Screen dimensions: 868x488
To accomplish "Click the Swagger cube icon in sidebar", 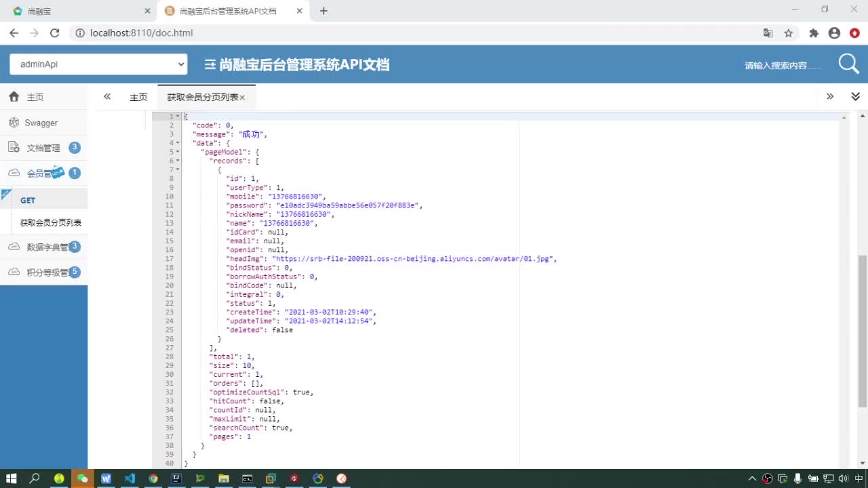I will coord(14,123).
